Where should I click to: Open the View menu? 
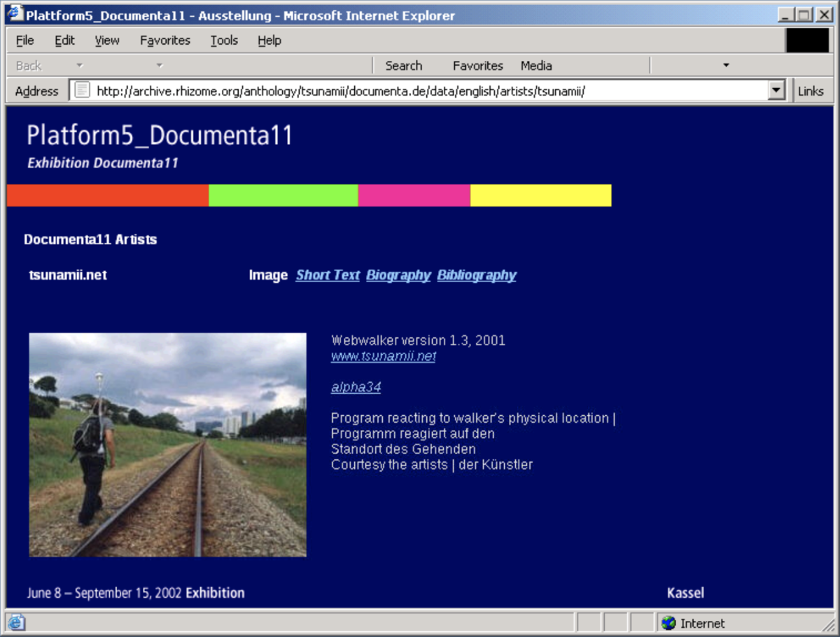(106, 41)
